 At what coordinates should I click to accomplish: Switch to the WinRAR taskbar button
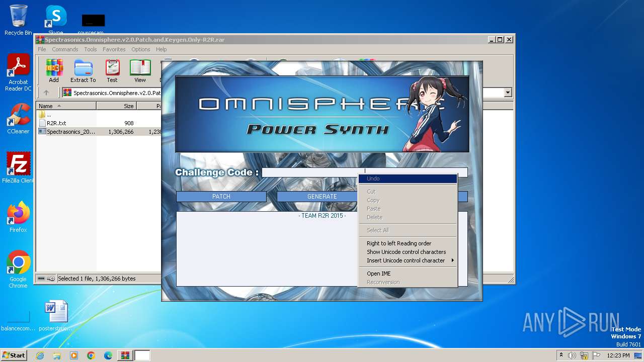tap(125, 355)
